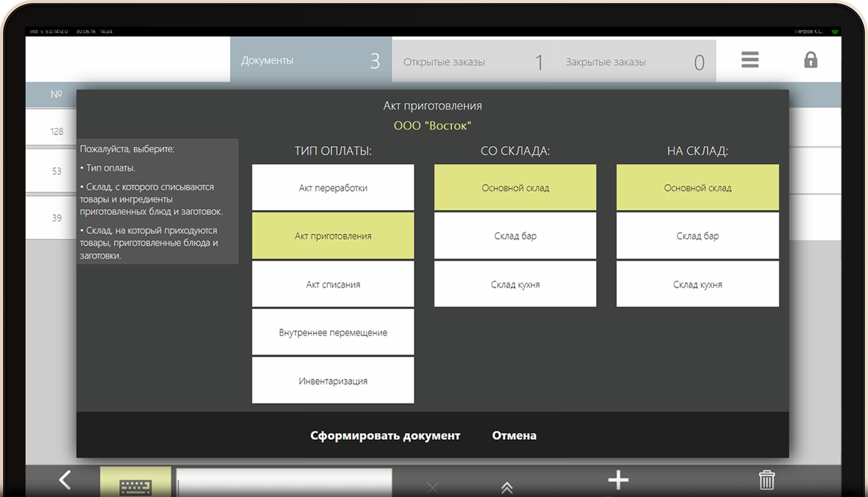The width and height of the screenshot is (868, 497).
Task: Toggle the on-screen keyboard icon
Action: (135, 482)
